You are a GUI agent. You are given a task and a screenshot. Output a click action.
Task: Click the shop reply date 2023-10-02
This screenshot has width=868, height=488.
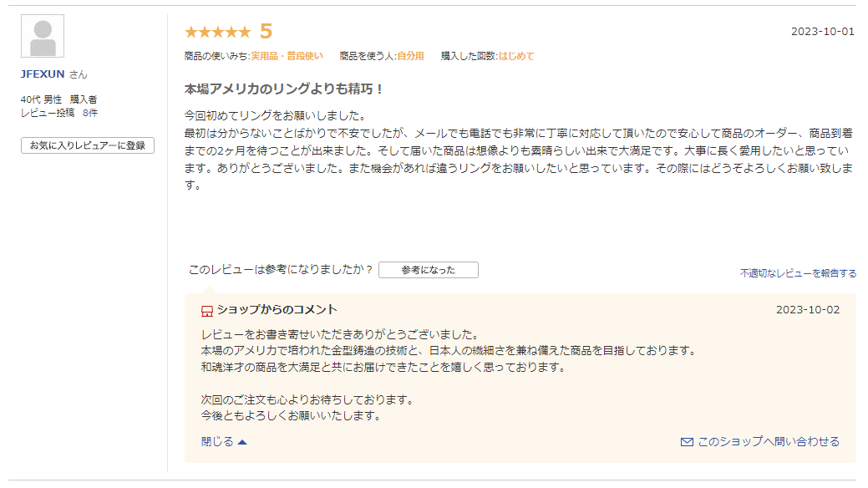tap(807, 310)
